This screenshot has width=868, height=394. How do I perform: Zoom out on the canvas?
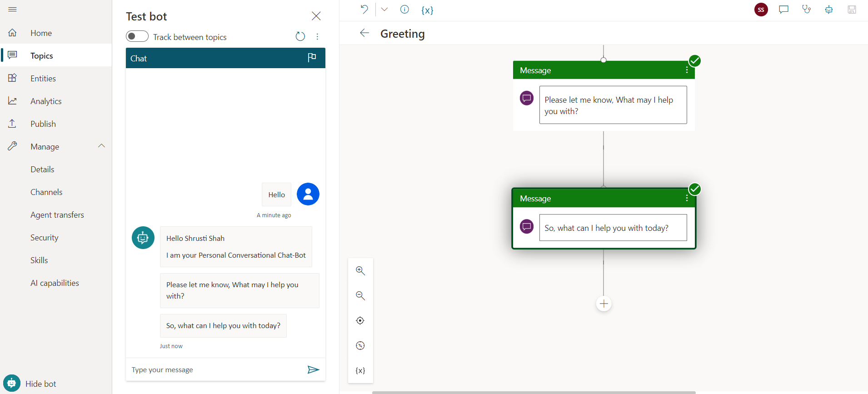coord(360,296)
